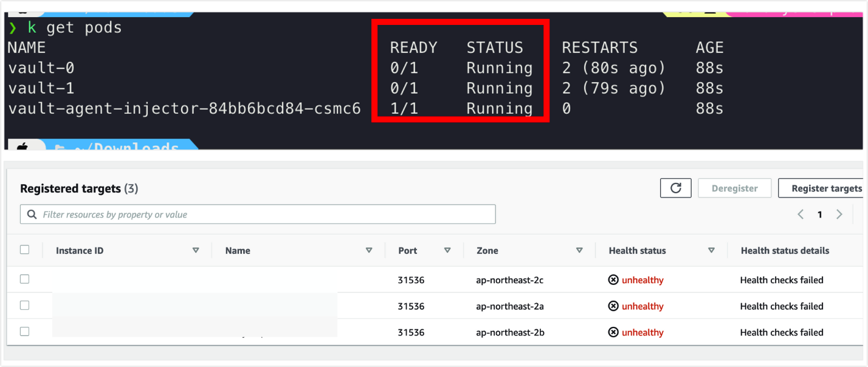Click the vault-agent-injector-84bb6bcd84-csmc6 pod name

point(185,109)
